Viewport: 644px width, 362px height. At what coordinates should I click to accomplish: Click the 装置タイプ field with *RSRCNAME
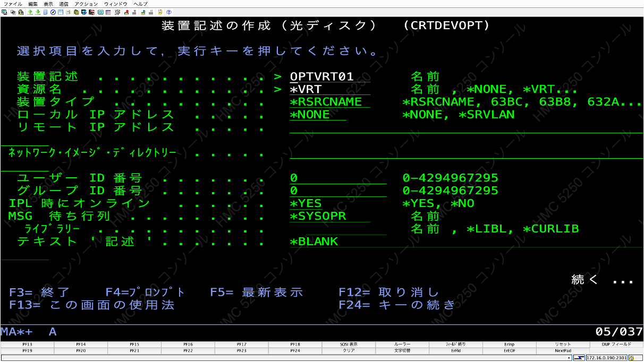[x=330, y=102]
